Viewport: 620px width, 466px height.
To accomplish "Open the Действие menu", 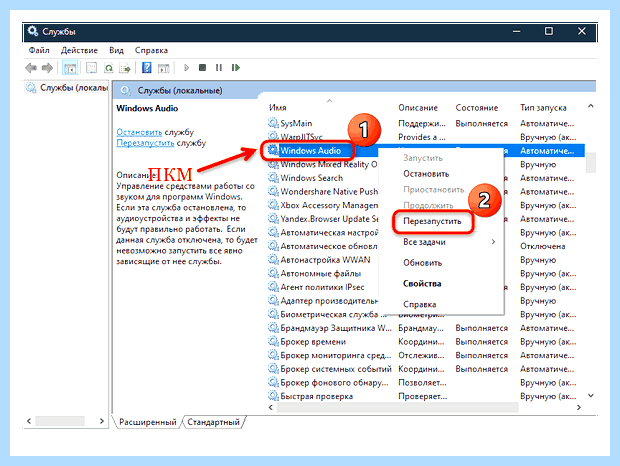I will 79,50.
